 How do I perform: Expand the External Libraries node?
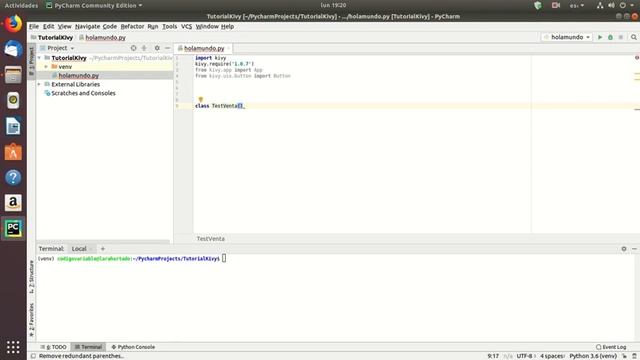tap(40, 84)
